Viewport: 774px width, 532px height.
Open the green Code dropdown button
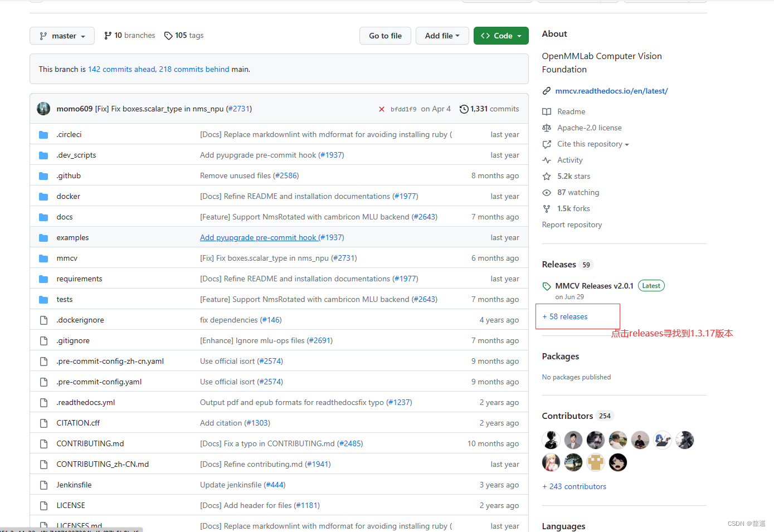coord(501,36)
